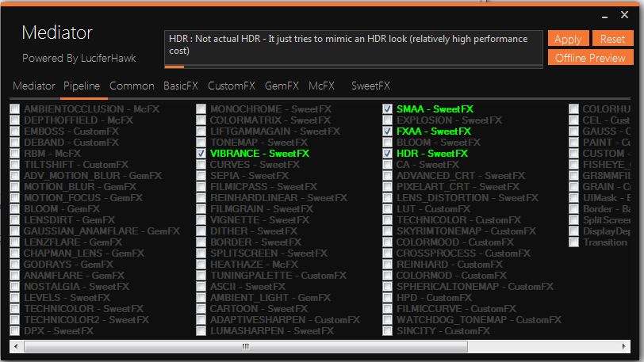644x362 pixels.
Task: Enable ADVANCED_CRT - SweetFX checkbox
Action: [387, 176]
